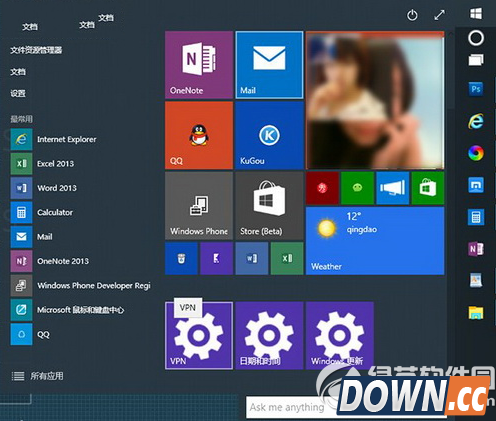Open File Explorer from the taskbar
The image size is (496, 421).
(x=476, y=313)
